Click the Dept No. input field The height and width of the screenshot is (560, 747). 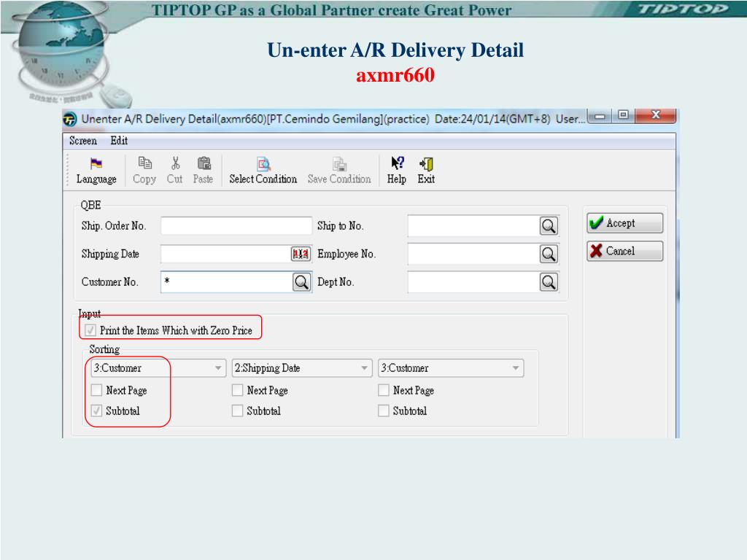point(473,282)
